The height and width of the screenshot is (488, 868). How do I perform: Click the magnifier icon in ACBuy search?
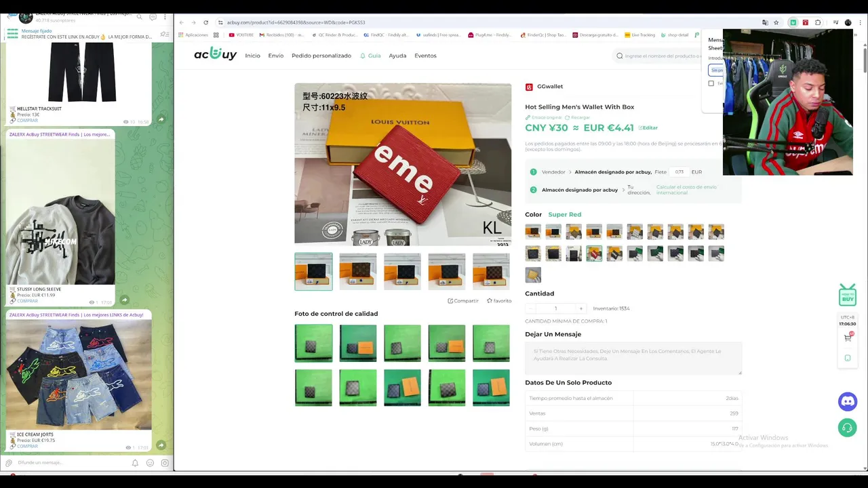619,56
